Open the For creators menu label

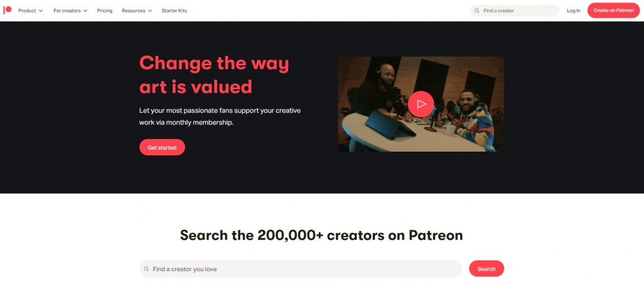(x=67, y=11)
